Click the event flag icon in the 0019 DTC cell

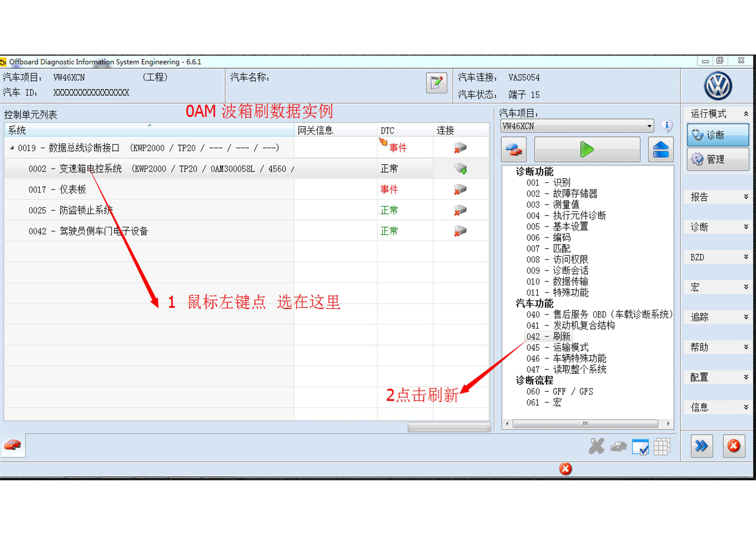383,142
